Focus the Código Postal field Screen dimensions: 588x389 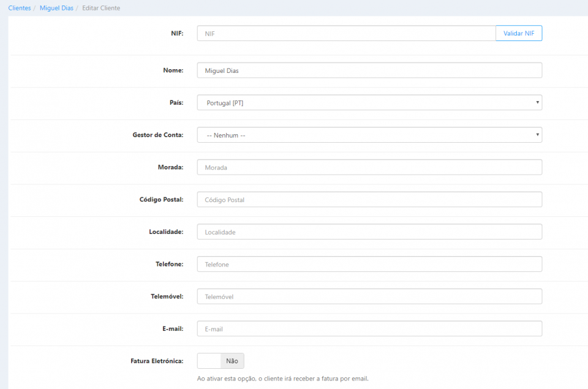(x=368, y=199)
